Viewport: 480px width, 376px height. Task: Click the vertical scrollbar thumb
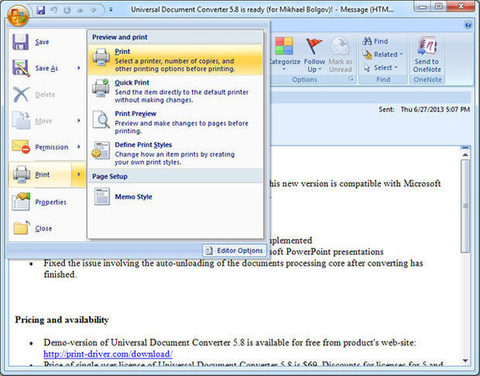click(465, 206)
